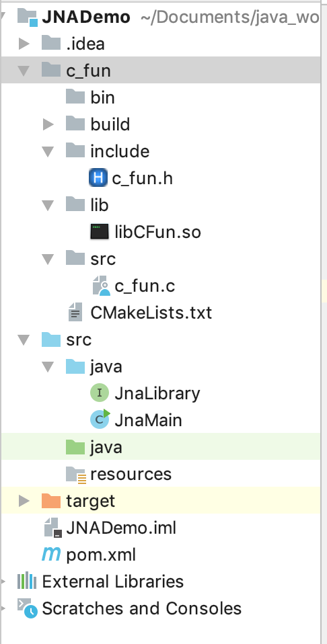Click the External Libraries bars icon
This screenshot has height=644, width=327.
[27, 581]
